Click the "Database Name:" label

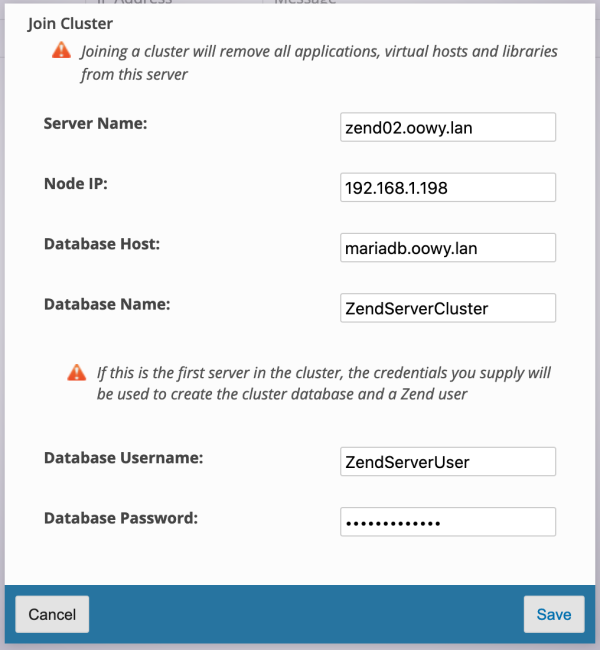tap(107, 304)
